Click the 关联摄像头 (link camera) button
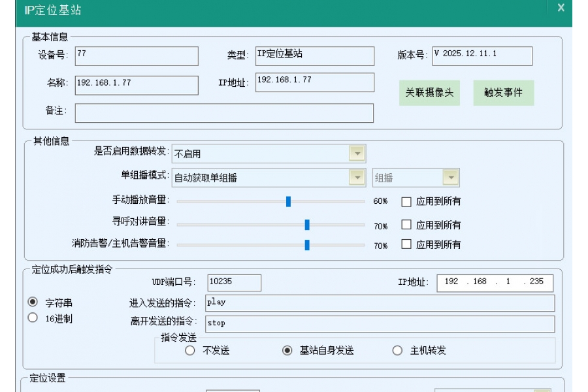 coord(429,93)
